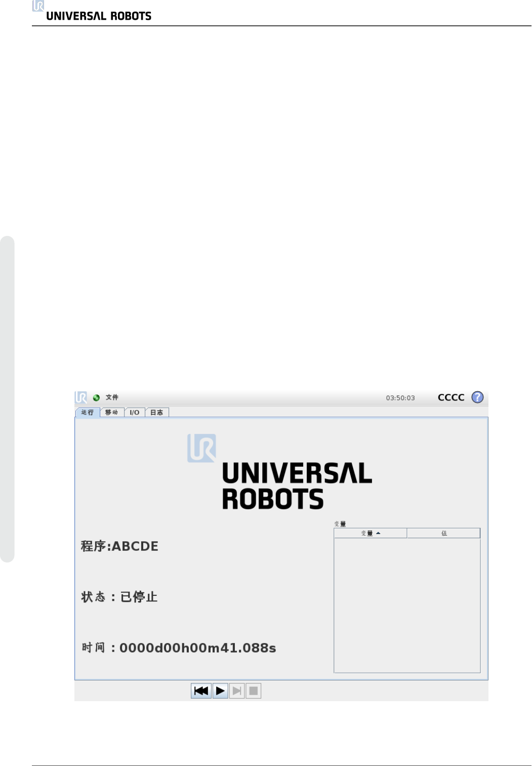Open the 日志 tab
The height and width of the screenshot is (766, 532).
[x=157, y=412]
